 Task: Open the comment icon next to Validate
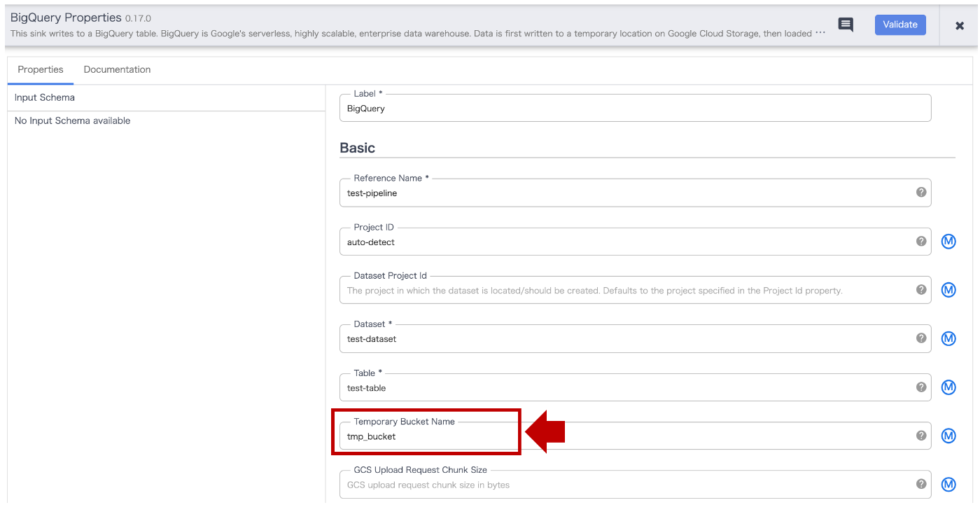coord(846,25)
